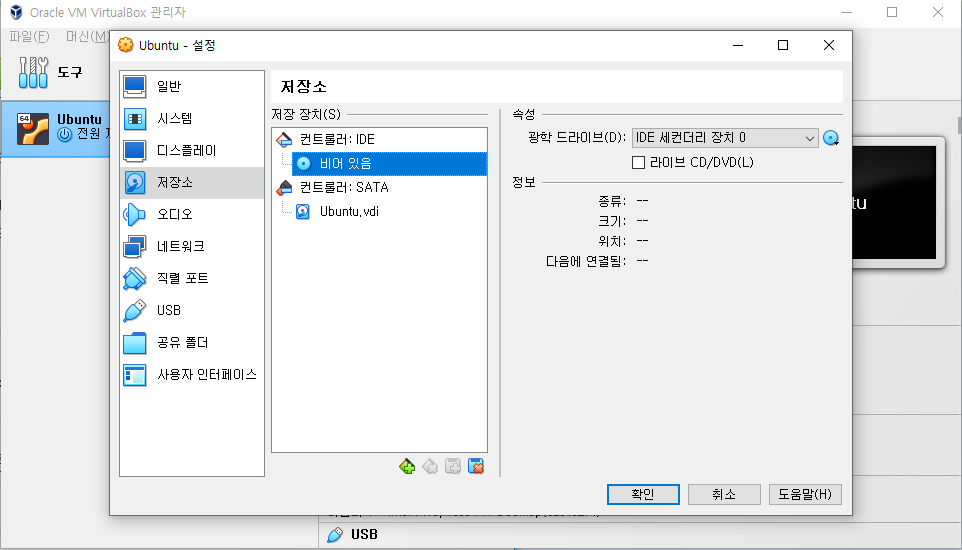Open the 광학 드라이브 port dropdown
This screenshot has height=550, width=962.
coord(725,138)
